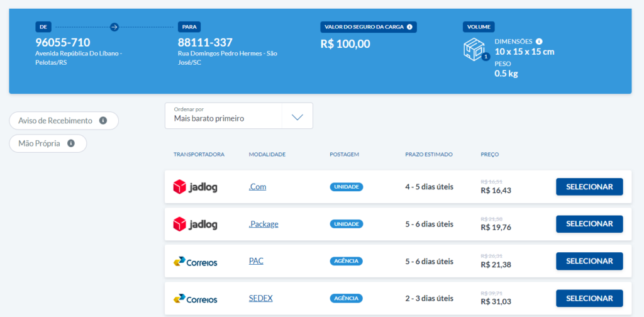
Task: Click the UNIDADE badge in the .Package row
Action: click(x=347, y=224)
